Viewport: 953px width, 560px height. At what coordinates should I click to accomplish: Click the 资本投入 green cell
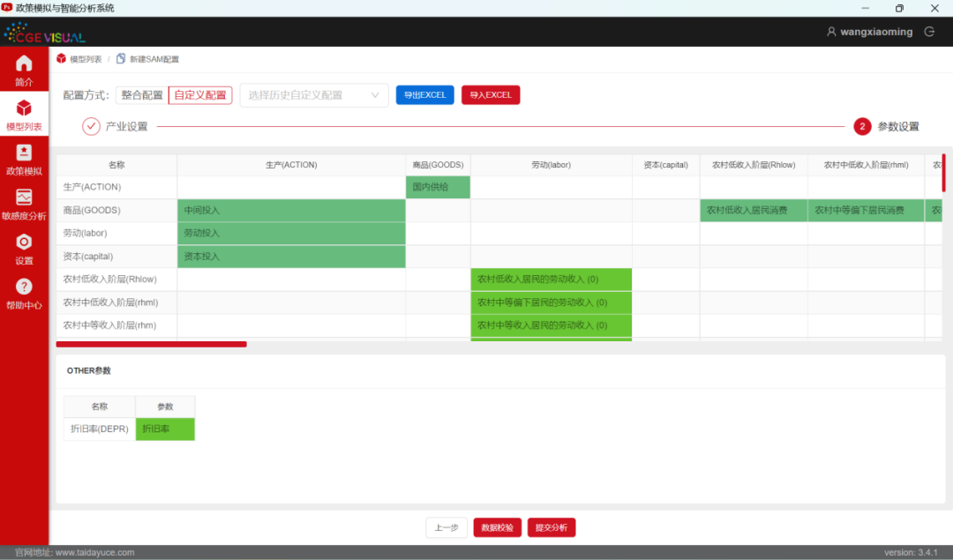[x=291, y=257]
